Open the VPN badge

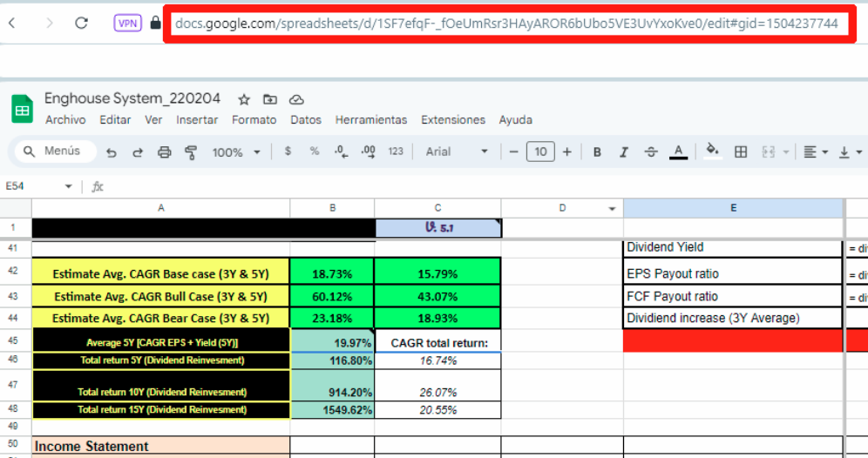click(x=128, y=24)
